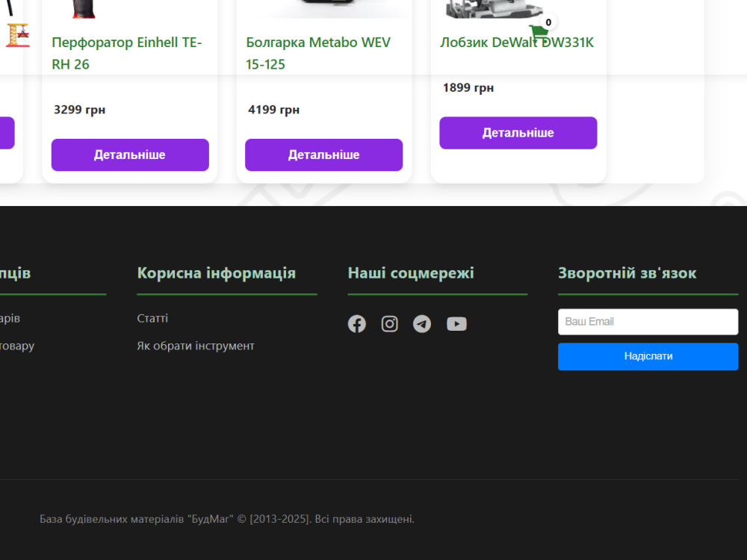Click the 3299 грн price text

[x=80, y=110]
